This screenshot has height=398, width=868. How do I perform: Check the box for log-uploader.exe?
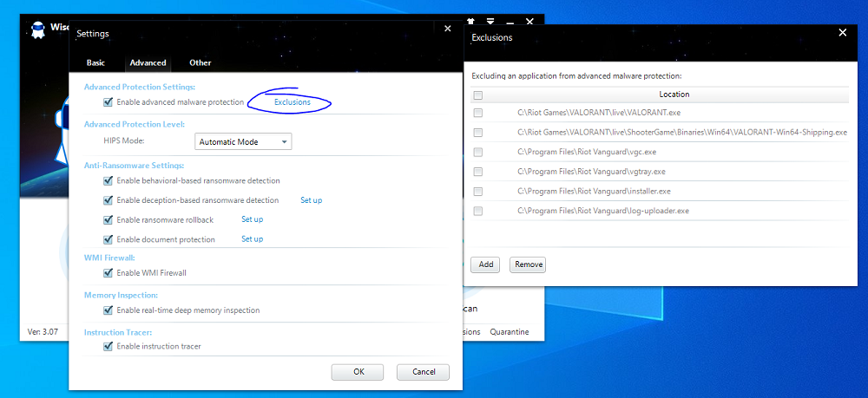[x=478, y=212]
